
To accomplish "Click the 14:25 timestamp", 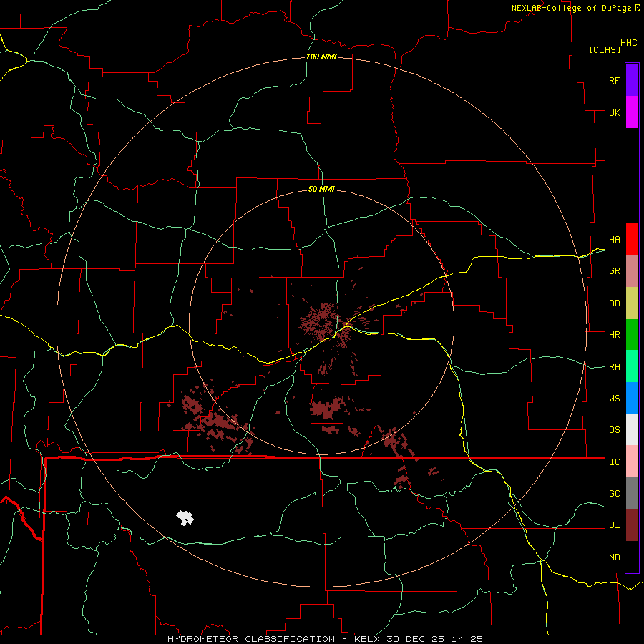I will coord(468,639).
